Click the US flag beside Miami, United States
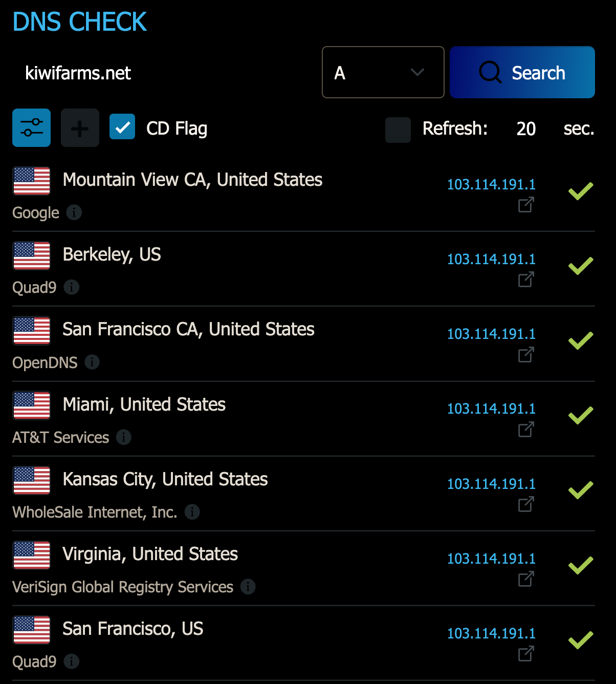This screenshot has height=684, width=616. coord(32,405)
